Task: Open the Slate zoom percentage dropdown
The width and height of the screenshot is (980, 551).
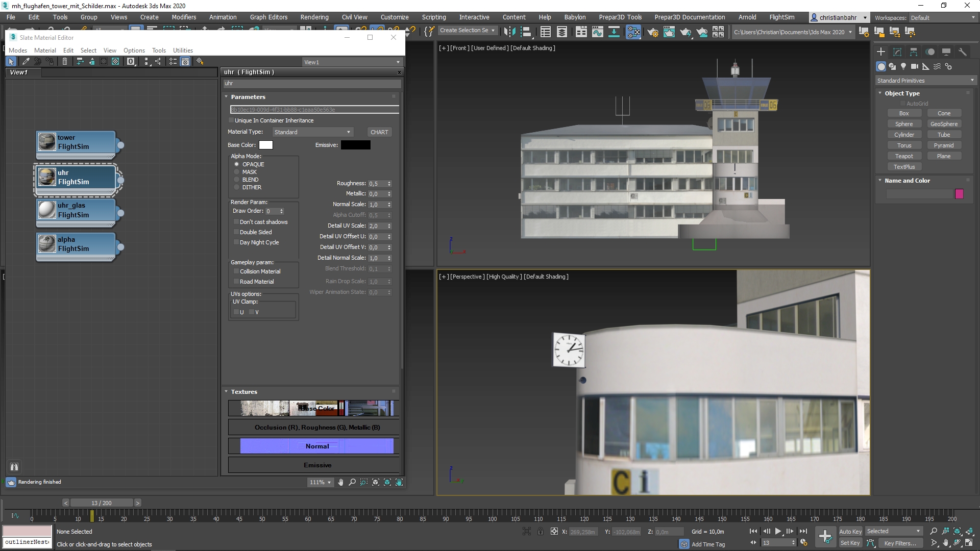Action: click(320, 482)
